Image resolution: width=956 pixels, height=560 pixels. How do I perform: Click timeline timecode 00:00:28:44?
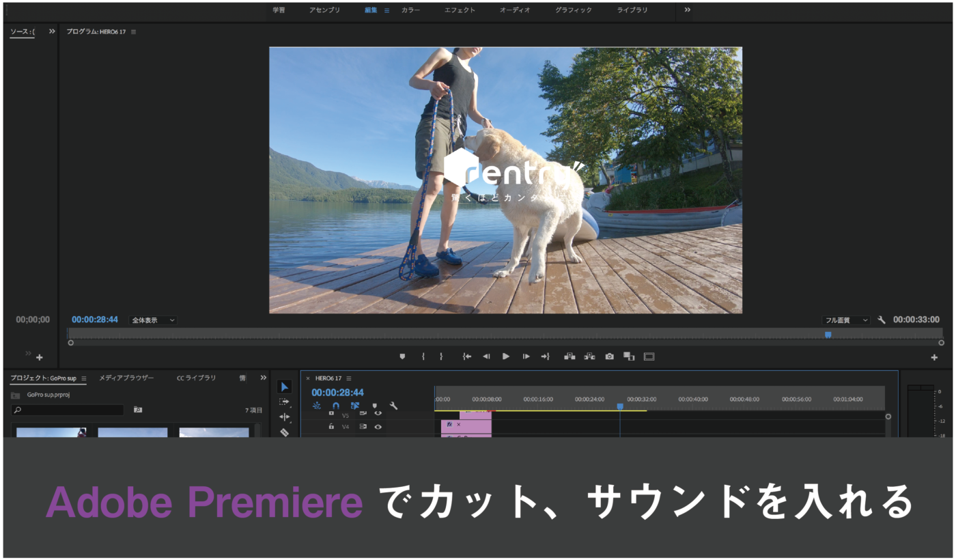click(x=338, y=393)
